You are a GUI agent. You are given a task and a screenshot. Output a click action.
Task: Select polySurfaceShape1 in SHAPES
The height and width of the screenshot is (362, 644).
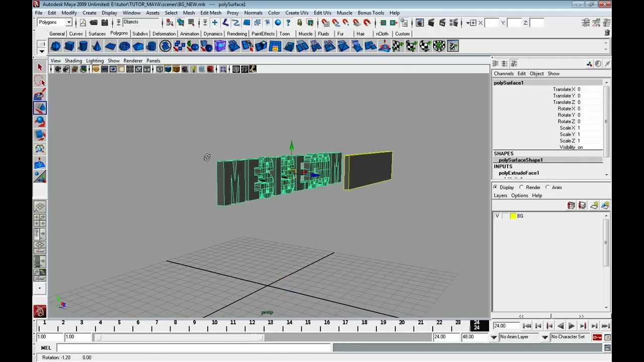click(521, 160)
